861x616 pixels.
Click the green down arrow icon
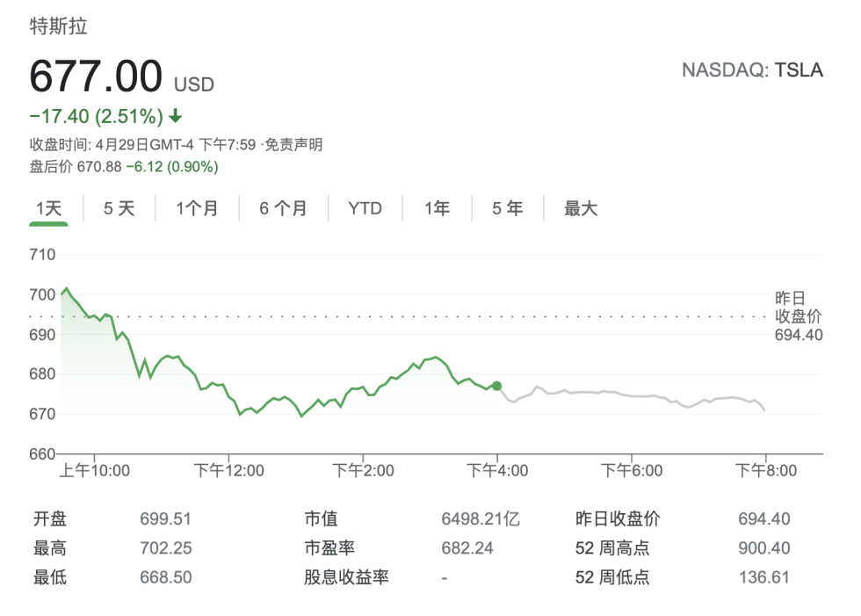(x=176, y=117)
